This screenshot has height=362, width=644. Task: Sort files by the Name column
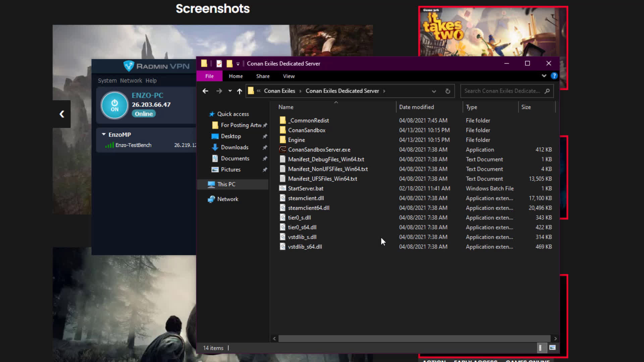pos(286,107)
